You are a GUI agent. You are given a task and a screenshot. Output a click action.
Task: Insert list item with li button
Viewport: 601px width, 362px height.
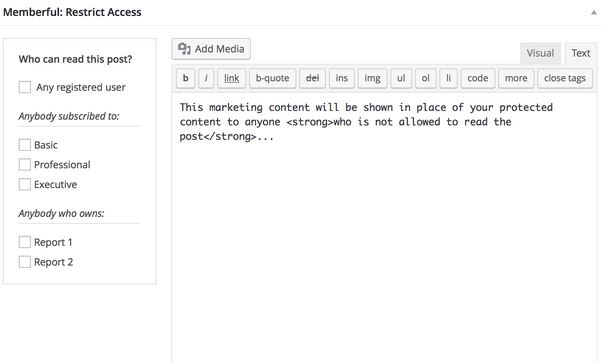coord(448,78)
